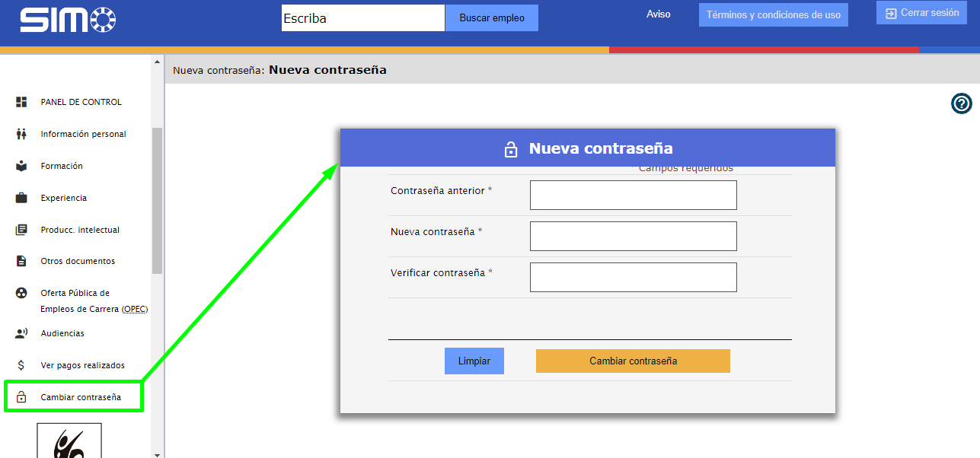Click the Audiencias speaker icon
The width and height of the screenshot is (980, 458).
(x=21, y=333)
